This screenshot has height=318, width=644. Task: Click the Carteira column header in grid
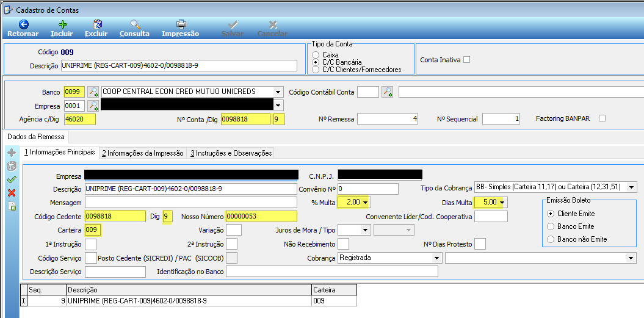(x=334, y=290)
